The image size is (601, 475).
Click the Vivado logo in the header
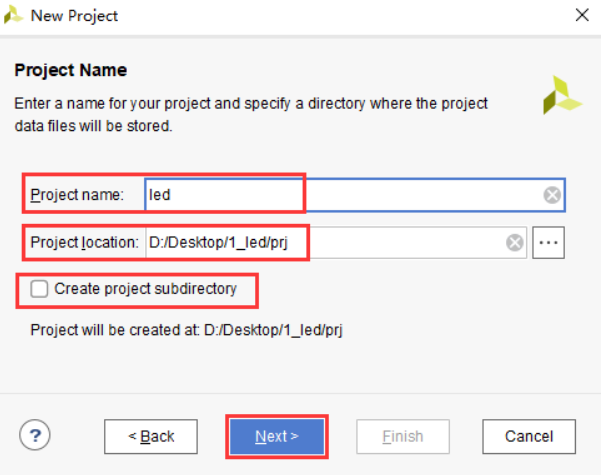click(561, 94)
